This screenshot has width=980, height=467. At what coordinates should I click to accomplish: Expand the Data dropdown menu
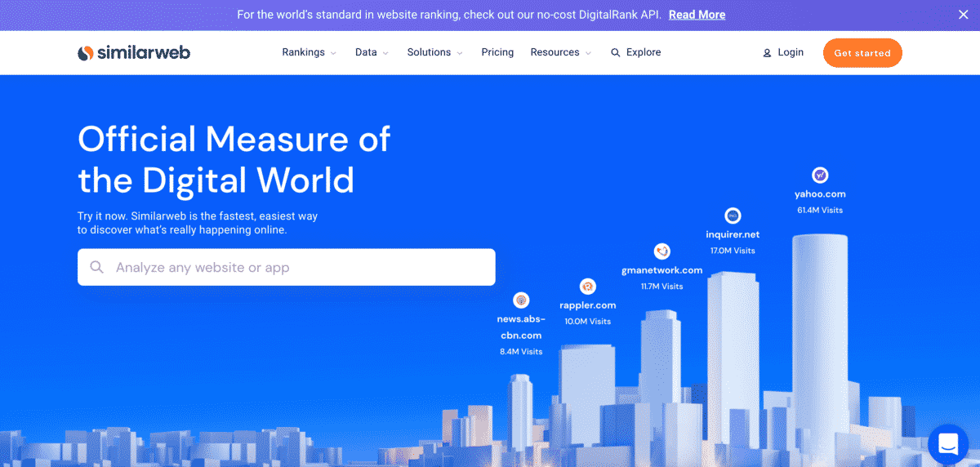point(372,52)
